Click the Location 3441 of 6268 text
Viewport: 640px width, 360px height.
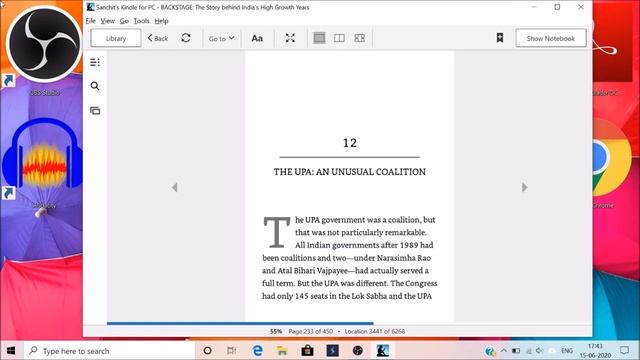(x=375, y=331)
